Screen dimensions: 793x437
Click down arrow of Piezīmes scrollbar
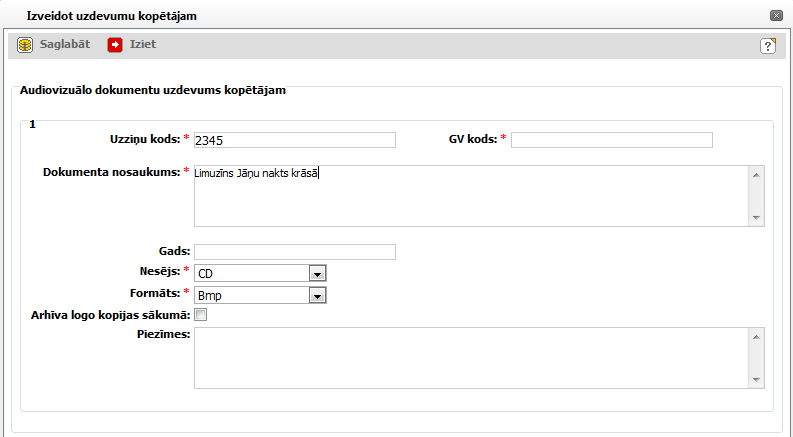click(756, 380)
